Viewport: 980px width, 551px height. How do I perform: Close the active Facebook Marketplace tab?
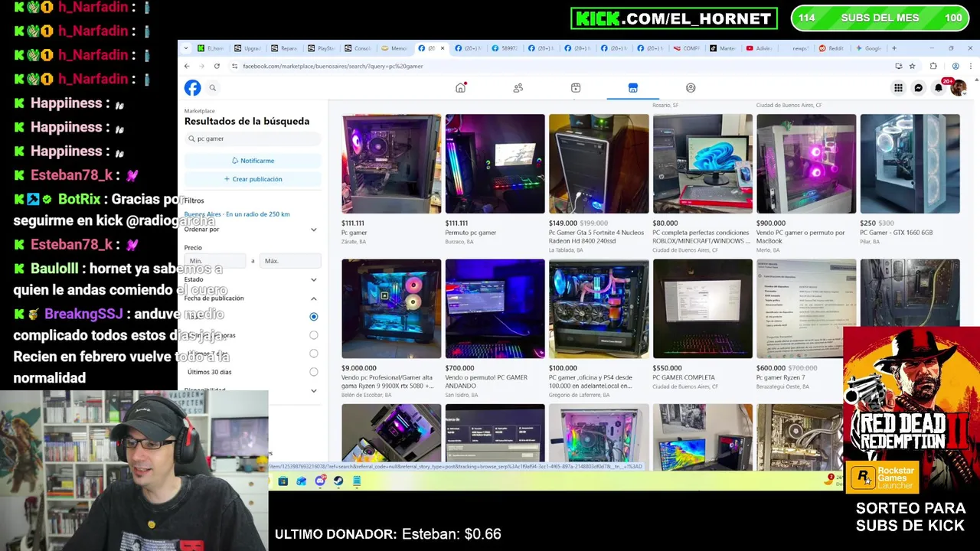click(x=442, y=48)
